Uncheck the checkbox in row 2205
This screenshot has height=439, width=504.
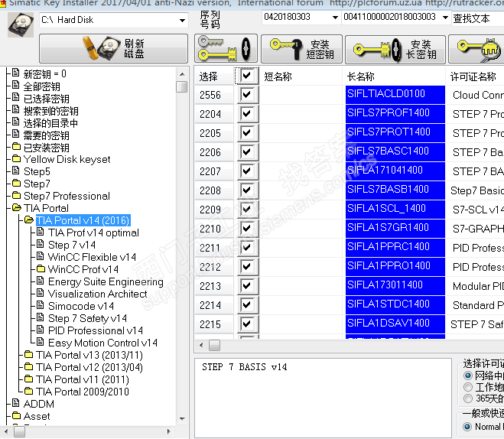[x=246, y=133]
